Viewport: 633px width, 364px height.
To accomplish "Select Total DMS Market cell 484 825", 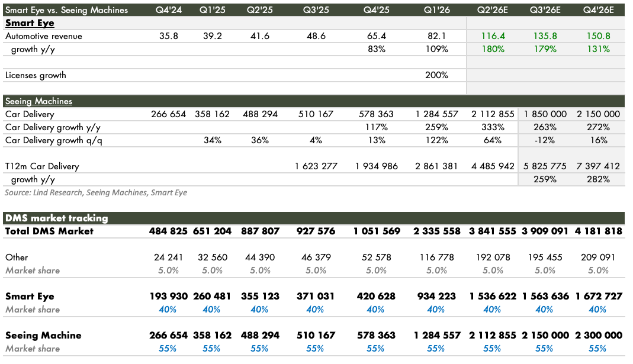I will click(x=168, y=231).
